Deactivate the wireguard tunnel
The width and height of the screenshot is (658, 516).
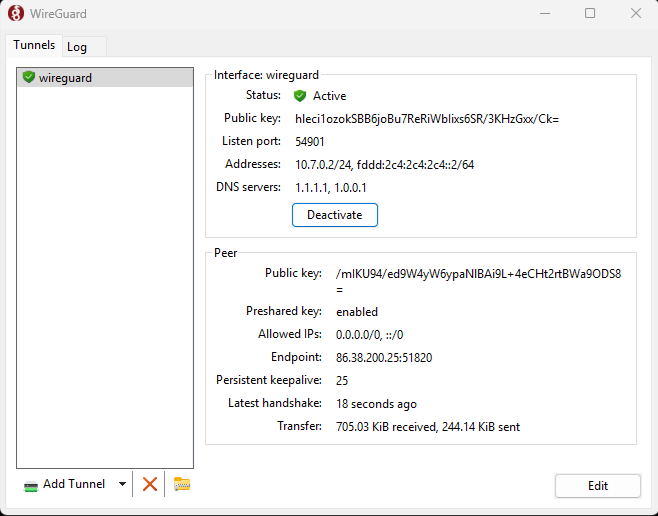pos(335,215)
